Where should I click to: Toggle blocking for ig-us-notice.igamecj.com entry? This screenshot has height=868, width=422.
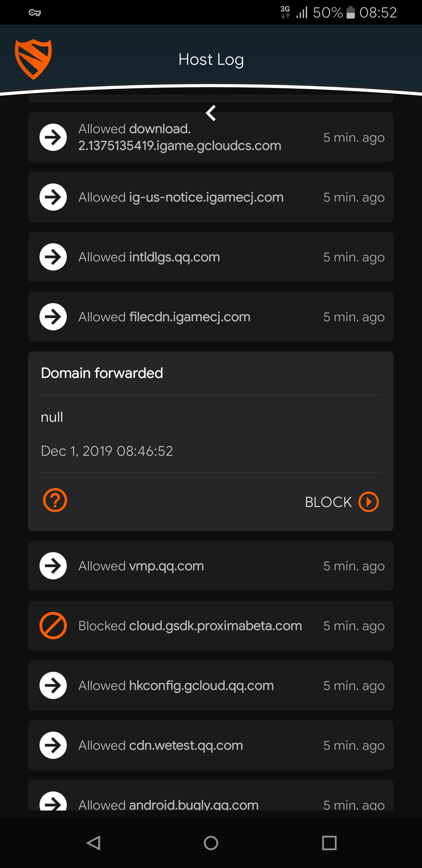click(53, 197)
